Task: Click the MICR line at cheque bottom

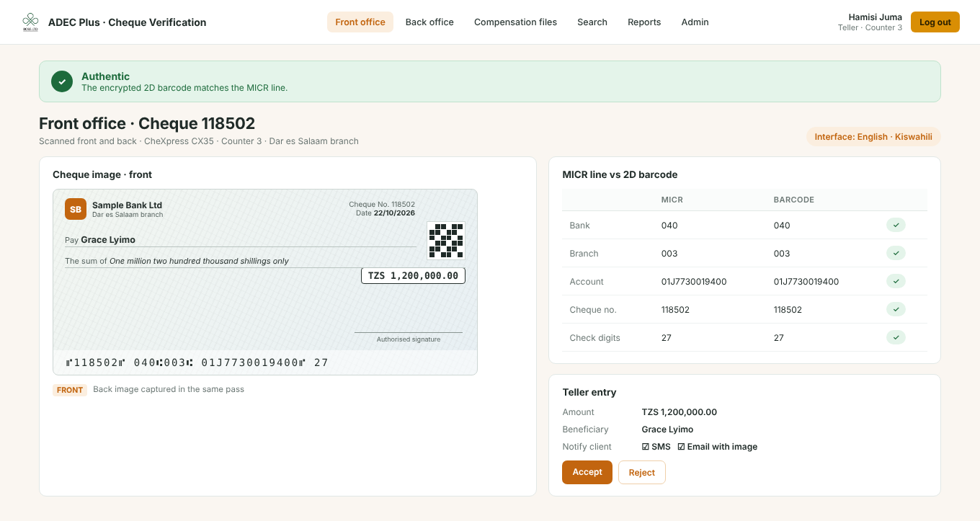Action: 197,362
